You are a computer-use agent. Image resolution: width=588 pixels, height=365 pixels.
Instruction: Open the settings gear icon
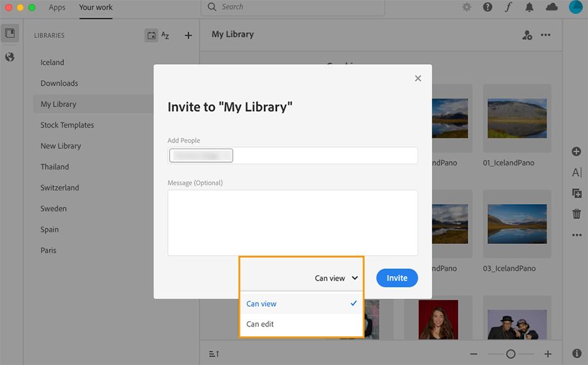[466, 7]
